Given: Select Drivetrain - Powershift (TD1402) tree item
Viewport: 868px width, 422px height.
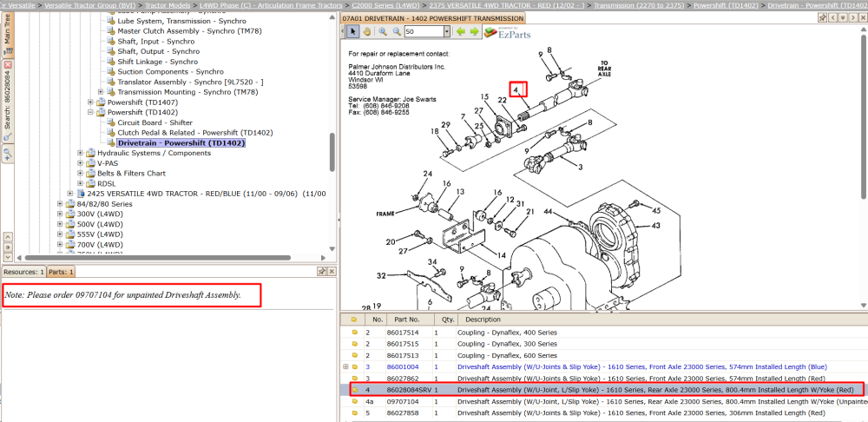Looking at the screenshot, I should point(181,143).
